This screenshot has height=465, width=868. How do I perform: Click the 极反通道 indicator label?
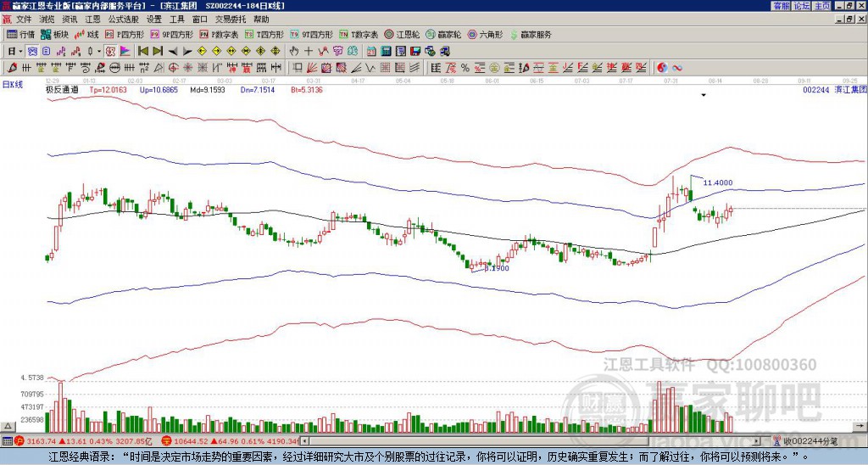click(62, 89)
